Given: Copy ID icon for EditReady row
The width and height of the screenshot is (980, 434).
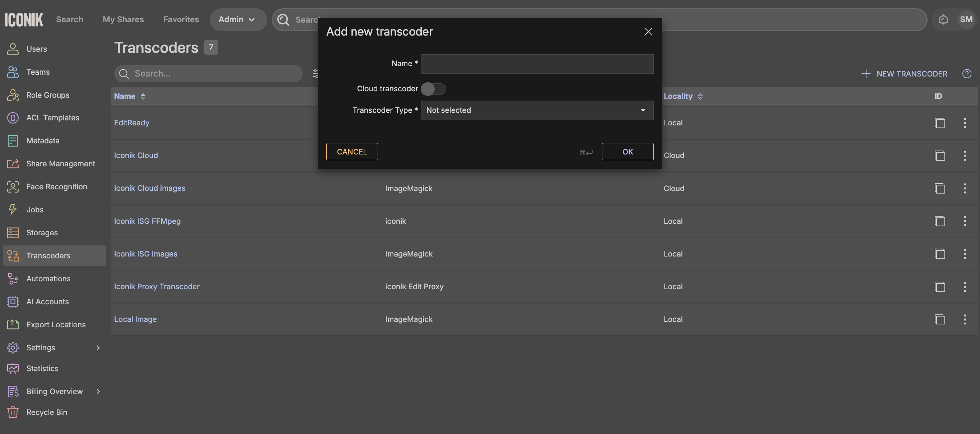Looking at the screenshot, I should click(940, 123).
